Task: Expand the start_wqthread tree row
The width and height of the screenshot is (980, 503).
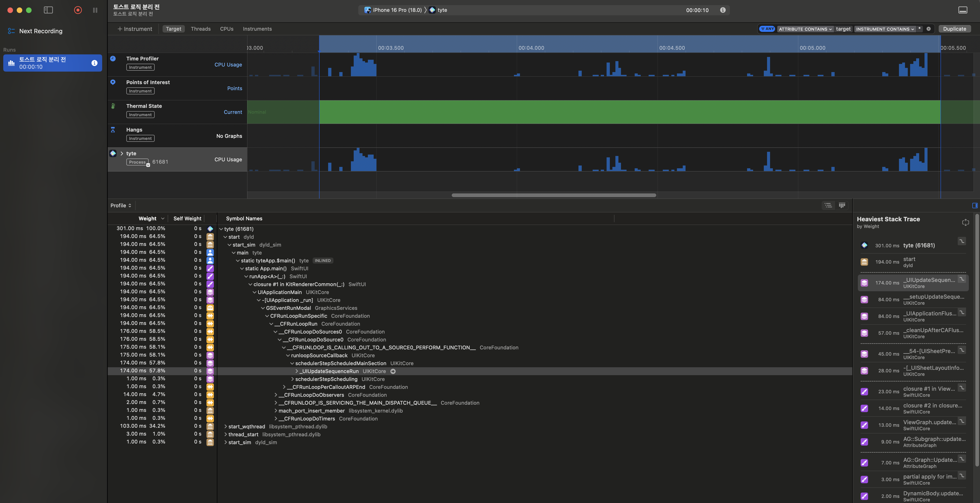Action: click(x=225, y=427)
